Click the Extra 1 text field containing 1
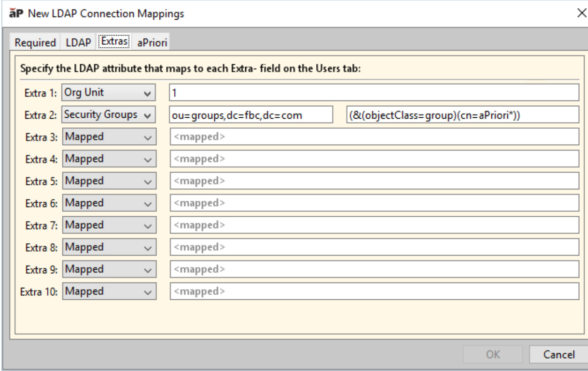588x371 pixels. tap(374, 92)
